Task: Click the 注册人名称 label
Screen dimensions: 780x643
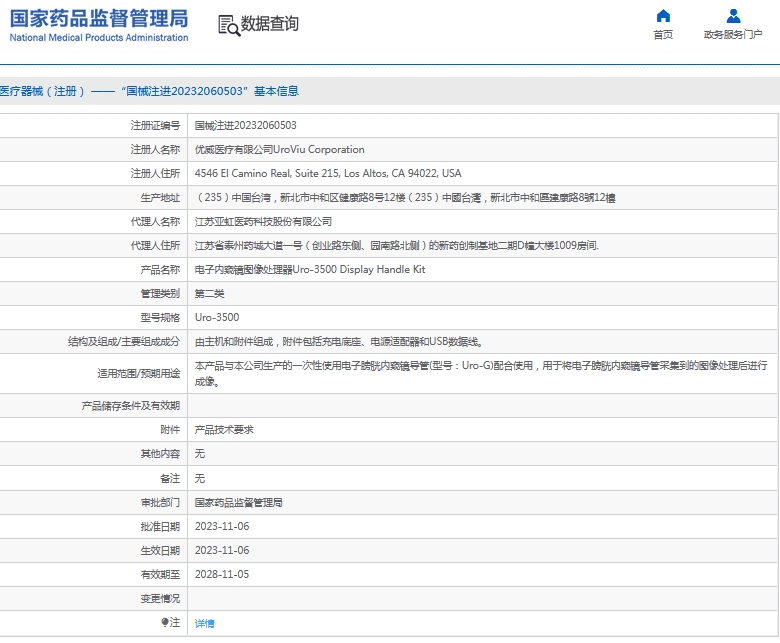Action: click(155, 149)
